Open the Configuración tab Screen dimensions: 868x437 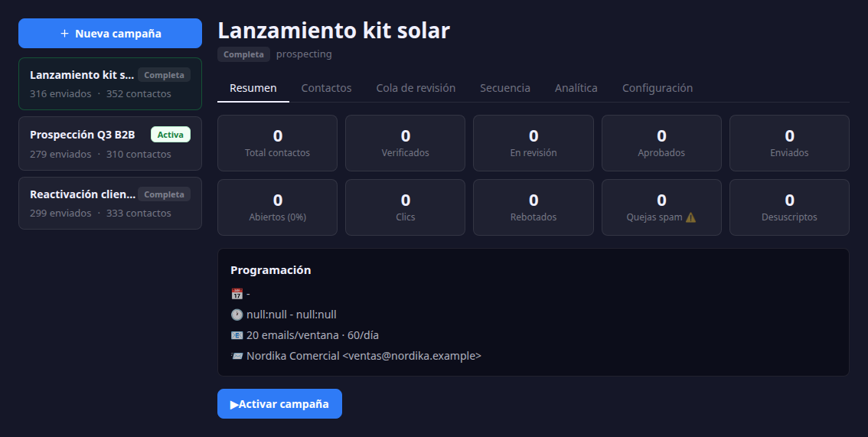(657, 88)
